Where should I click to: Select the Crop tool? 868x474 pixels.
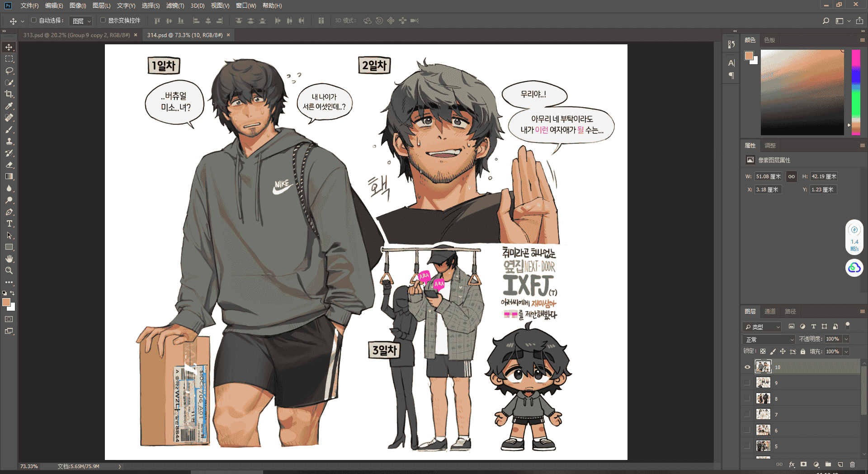(9, 94)
